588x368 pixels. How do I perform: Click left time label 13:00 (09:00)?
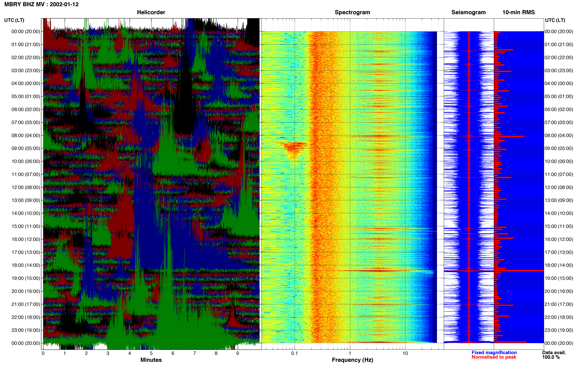click(26, 200)
